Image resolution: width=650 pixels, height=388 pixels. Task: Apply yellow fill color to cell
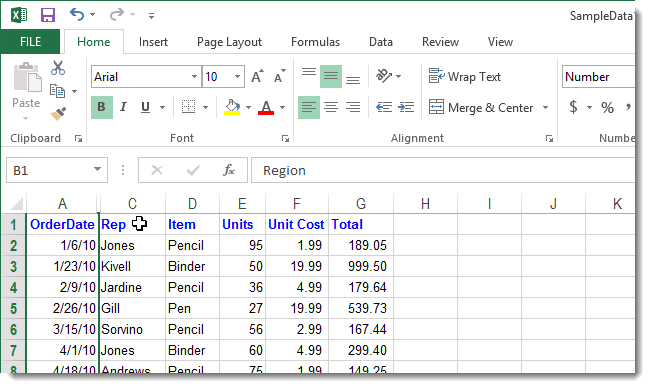click(x=233, y=107)
